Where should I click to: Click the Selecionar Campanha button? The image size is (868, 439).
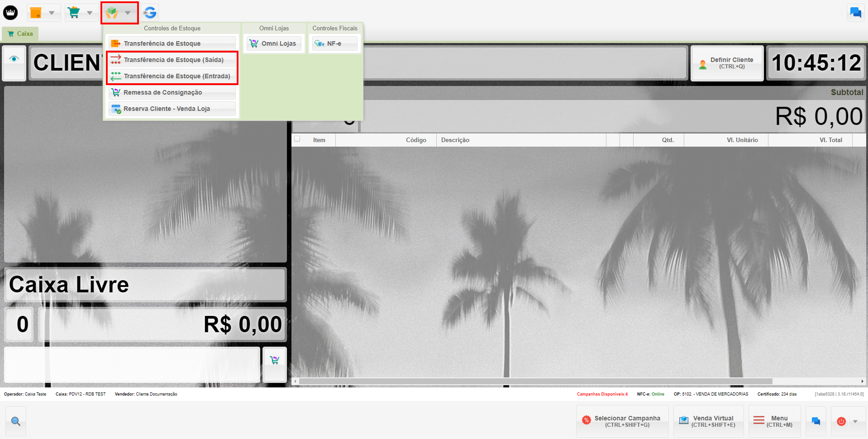[622, 421]
